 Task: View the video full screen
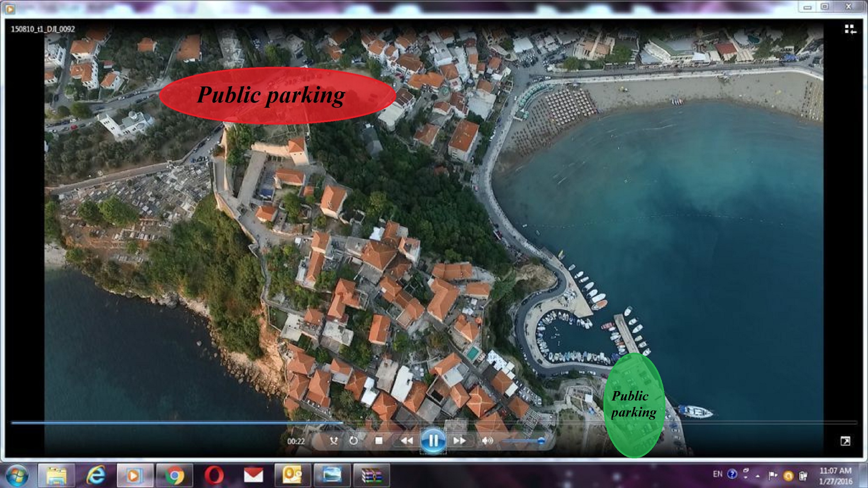(x=845, y=441)
